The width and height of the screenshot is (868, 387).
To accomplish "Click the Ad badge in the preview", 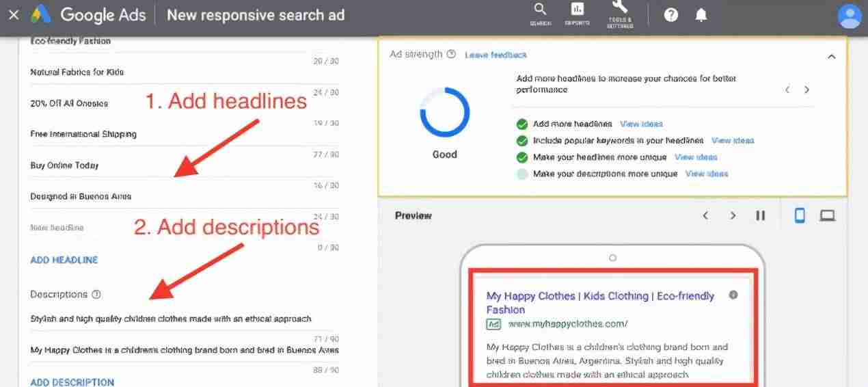I will (x=493, y=323).
